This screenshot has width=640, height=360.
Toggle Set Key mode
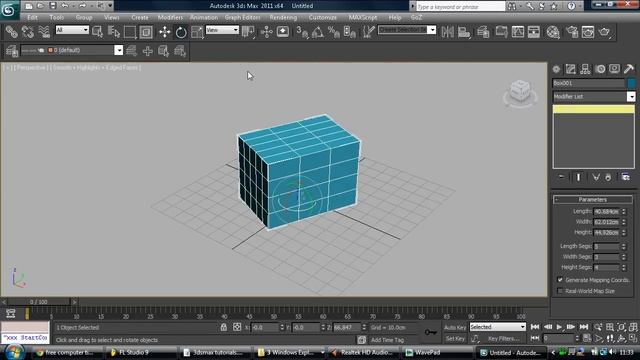455,338
